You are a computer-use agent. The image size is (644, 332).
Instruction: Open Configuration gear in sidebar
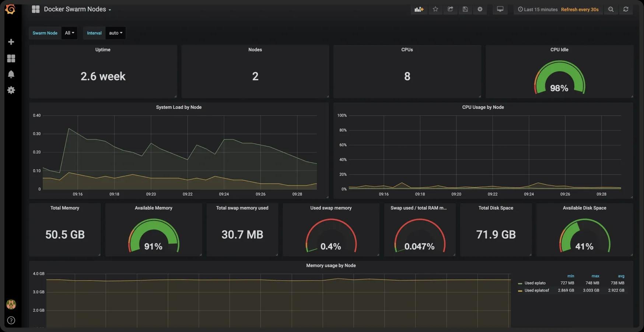[11, 90]
